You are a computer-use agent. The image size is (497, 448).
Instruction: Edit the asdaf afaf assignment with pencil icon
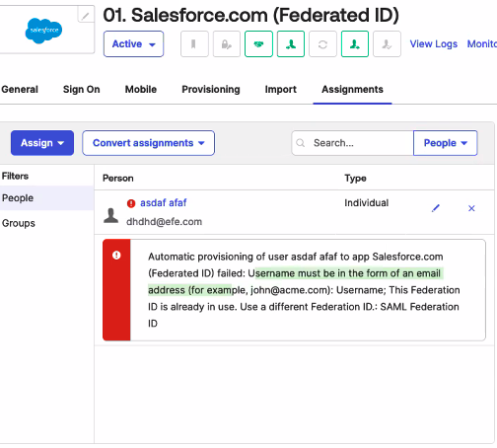point(436,208)
